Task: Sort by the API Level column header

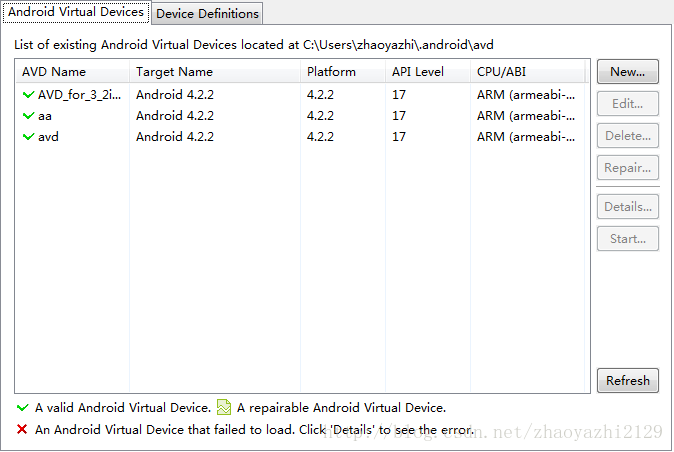Action: [x=428, y=71]
